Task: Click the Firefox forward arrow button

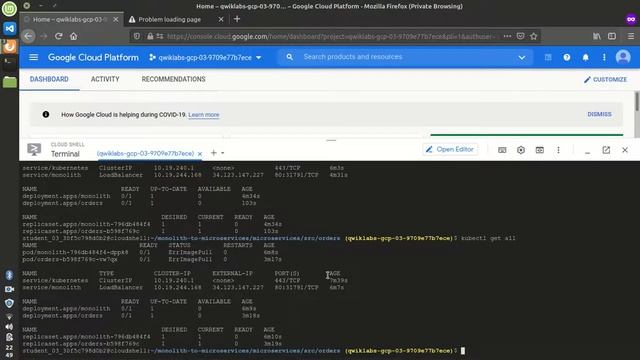Action: click(44, 36)
